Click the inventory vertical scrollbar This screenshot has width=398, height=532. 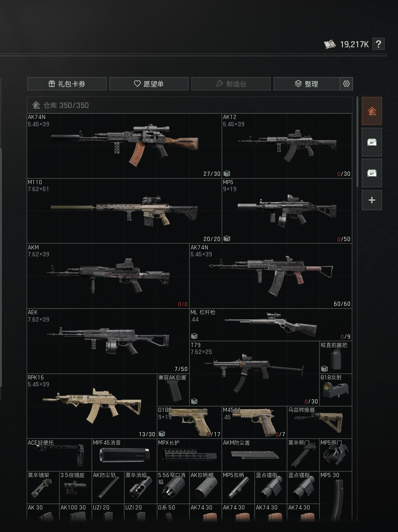coord(357,141)
